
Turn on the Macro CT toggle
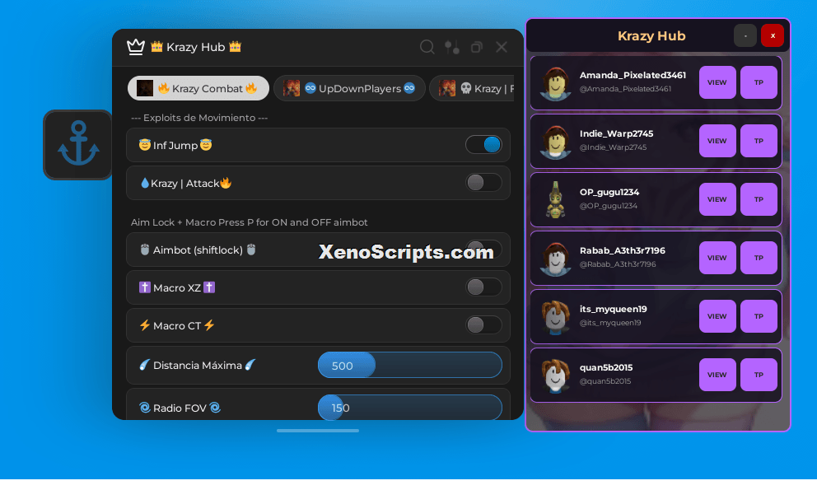[483, 325]
